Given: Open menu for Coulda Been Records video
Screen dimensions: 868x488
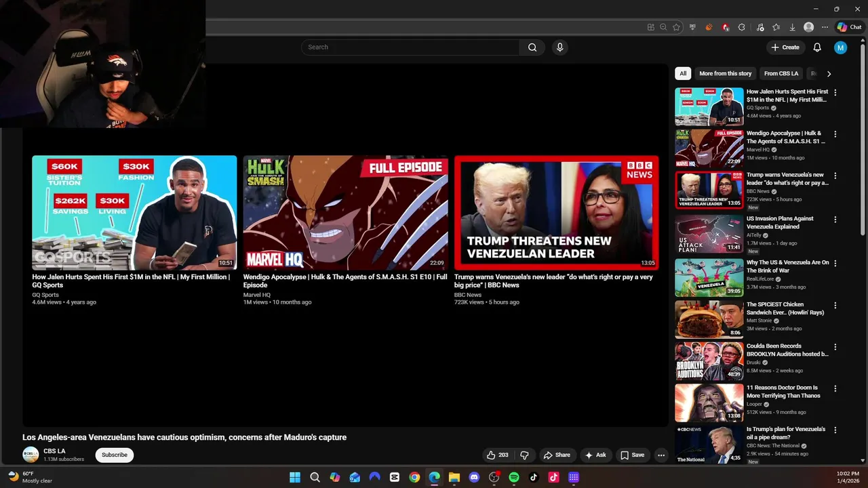Looking at the screenshot, I should (835, 347).
